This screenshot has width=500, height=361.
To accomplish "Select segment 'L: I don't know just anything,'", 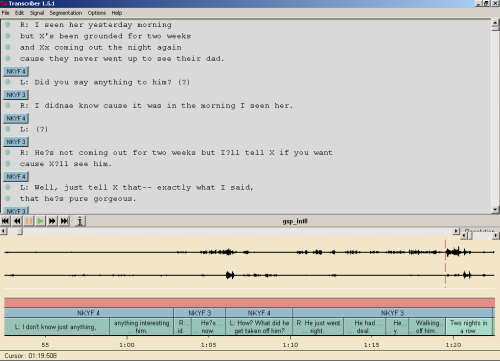I will pyautogui.click(x=57, y=327).
